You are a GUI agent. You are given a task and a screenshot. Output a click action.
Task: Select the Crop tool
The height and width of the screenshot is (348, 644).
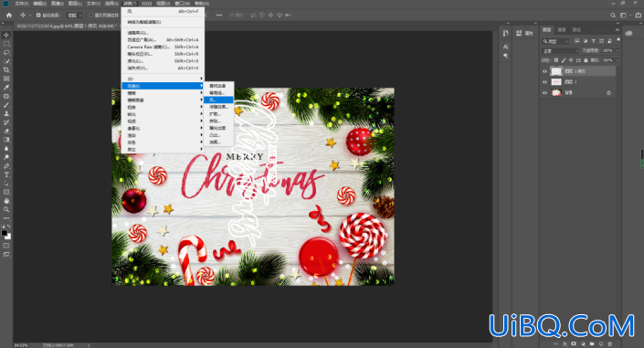[6, 69]
